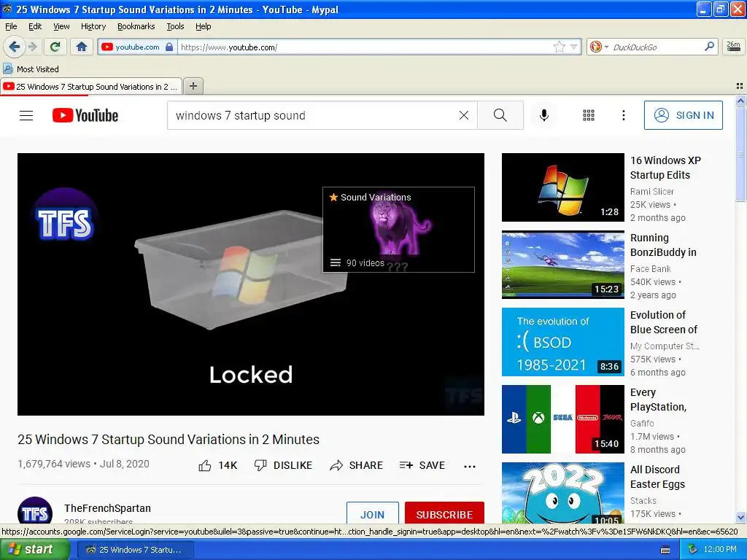
Task: Click the '16 Windows XP Startup Edits' title
Action: 665,168
